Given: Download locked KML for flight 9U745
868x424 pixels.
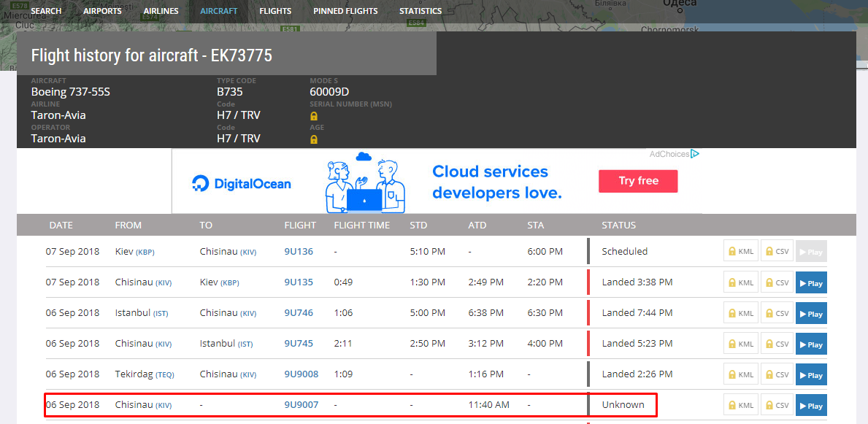Looking at the screenshot, I should (741, 344).
